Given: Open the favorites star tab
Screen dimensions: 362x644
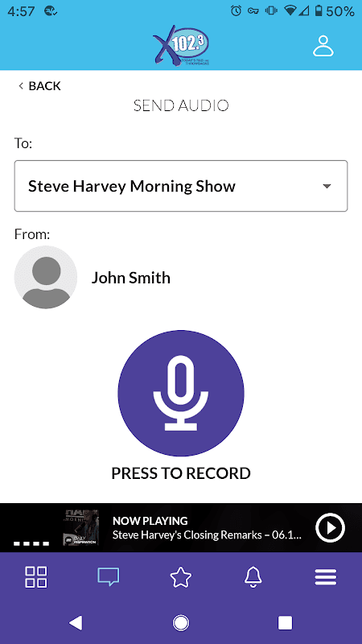Looking at the screenshot, I should click(181, 576).
